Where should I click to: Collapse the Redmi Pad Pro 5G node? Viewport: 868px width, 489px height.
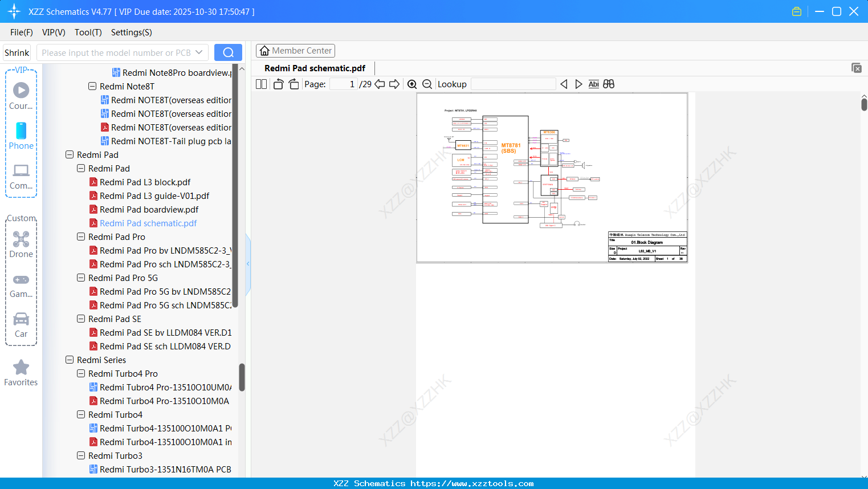tap(81, 278)
